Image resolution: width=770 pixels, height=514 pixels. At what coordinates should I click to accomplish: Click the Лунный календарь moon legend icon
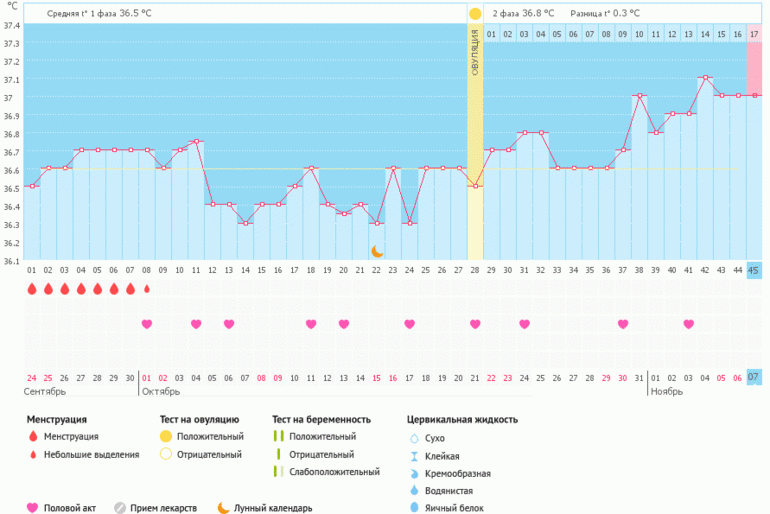pos(222,507)
